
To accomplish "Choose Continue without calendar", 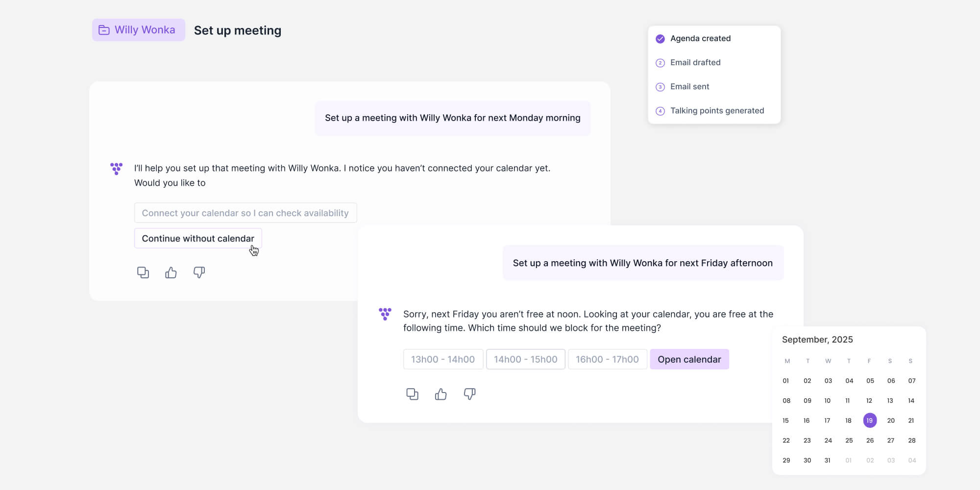I will click(198, 238).
